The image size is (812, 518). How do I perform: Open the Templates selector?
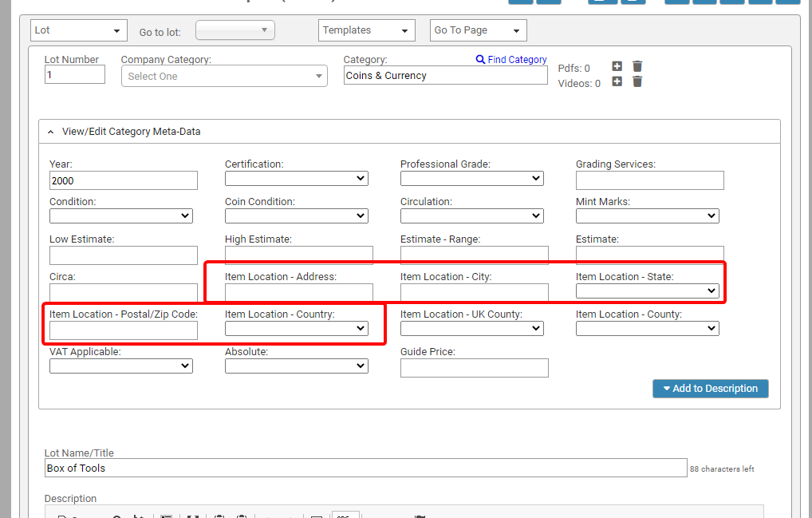[366, 30]
